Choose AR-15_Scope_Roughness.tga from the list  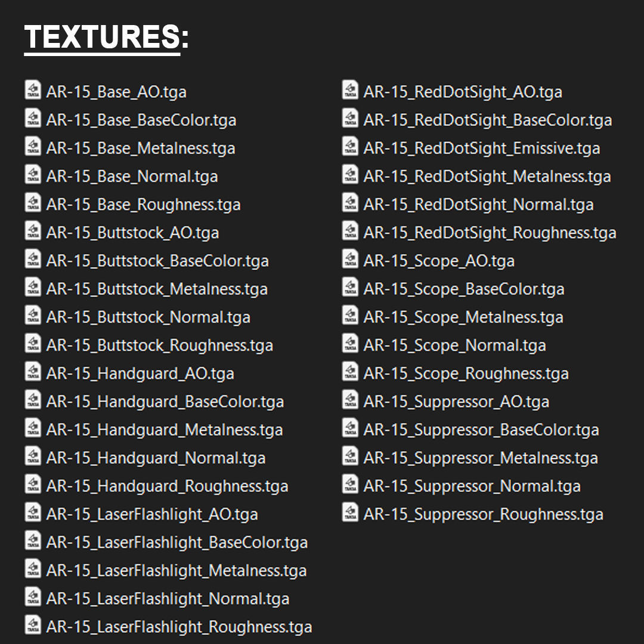point(466,373)
